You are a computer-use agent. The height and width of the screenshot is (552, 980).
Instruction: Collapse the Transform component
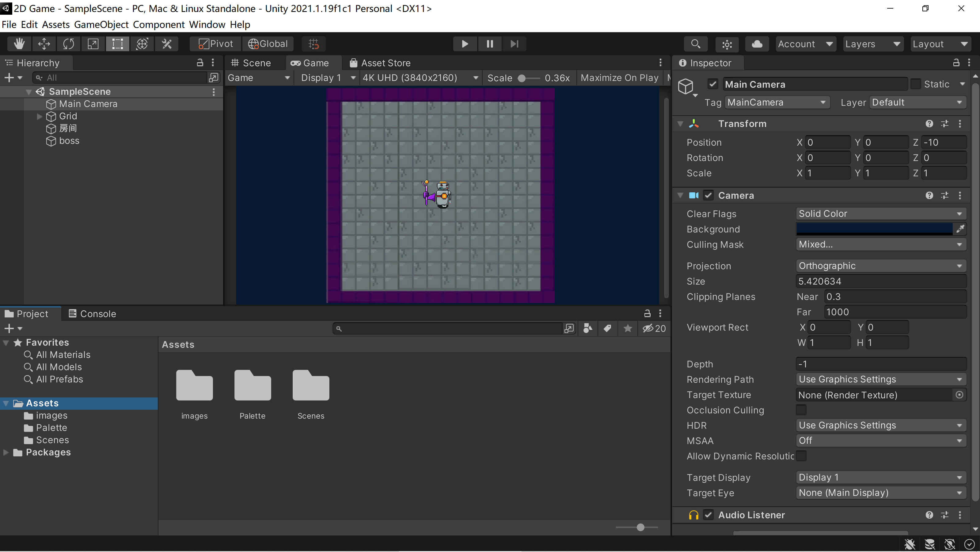pos(680,124)
